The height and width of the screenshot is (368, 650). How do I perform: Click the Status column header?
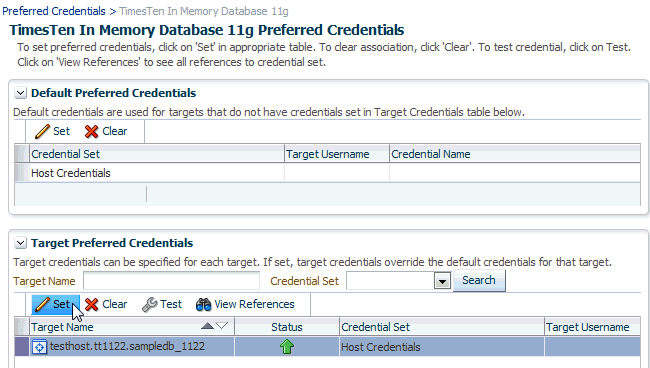(x=287, y=327)
